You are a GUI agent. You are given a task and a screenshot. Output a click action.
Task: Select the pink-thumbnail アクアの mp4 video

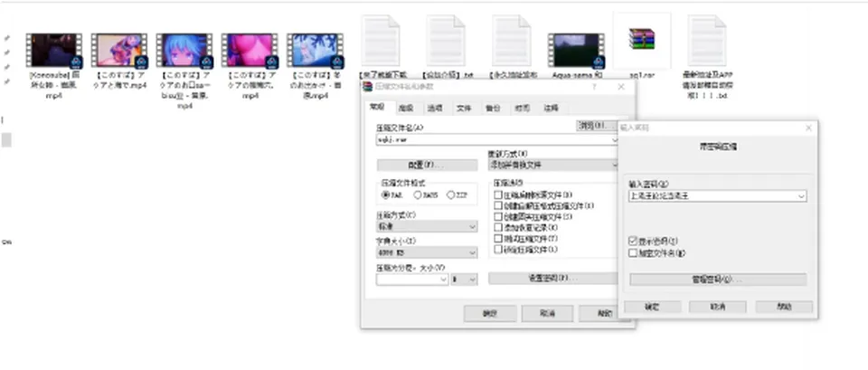[250, 51]
